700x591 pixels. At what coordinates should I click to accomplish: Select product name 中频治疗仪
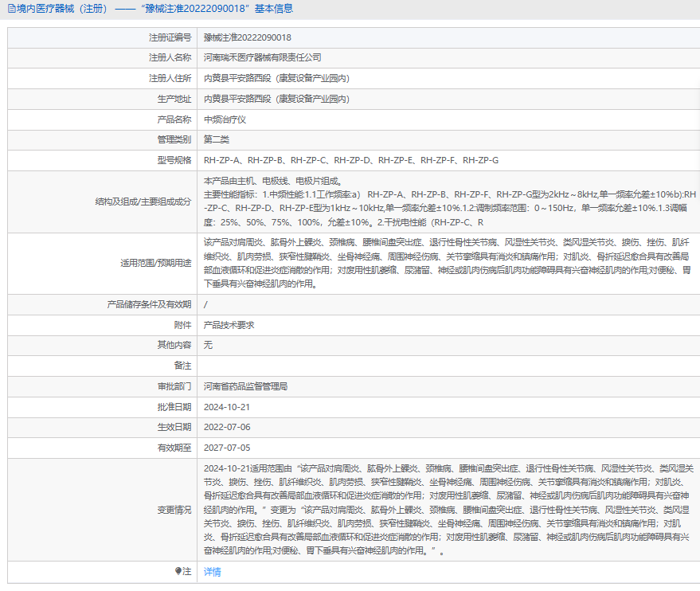tap(225, 119)
